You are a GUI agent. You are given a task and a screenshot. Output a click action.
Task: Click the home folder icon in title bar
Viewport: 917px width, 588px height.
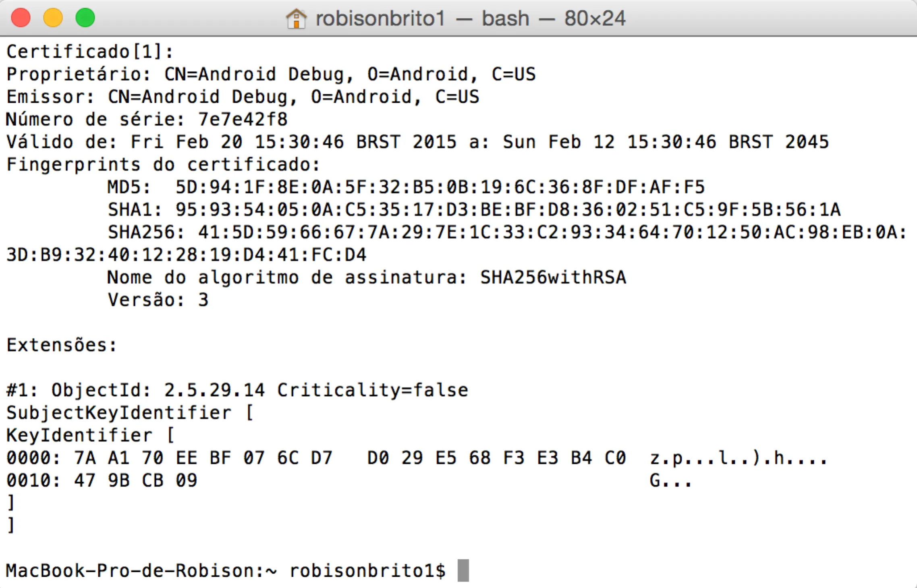[x=296, y=19]
